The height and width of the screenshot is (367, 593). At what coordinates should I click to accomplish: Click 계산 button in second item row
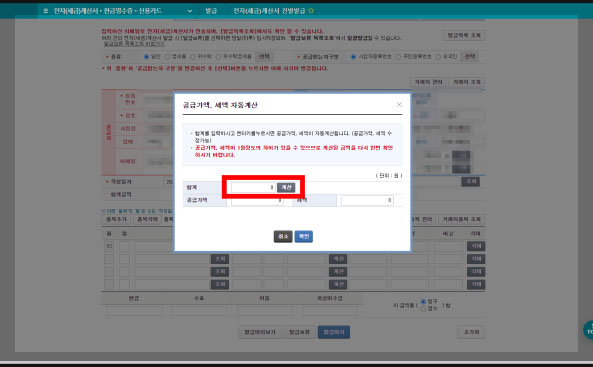click(x=338, y=259)
